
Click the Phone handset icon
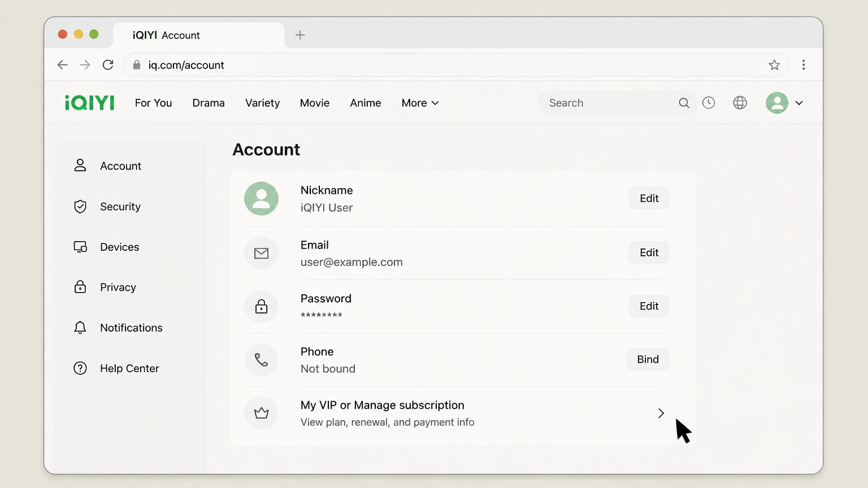pyautogui.click(x=261, y=360)
